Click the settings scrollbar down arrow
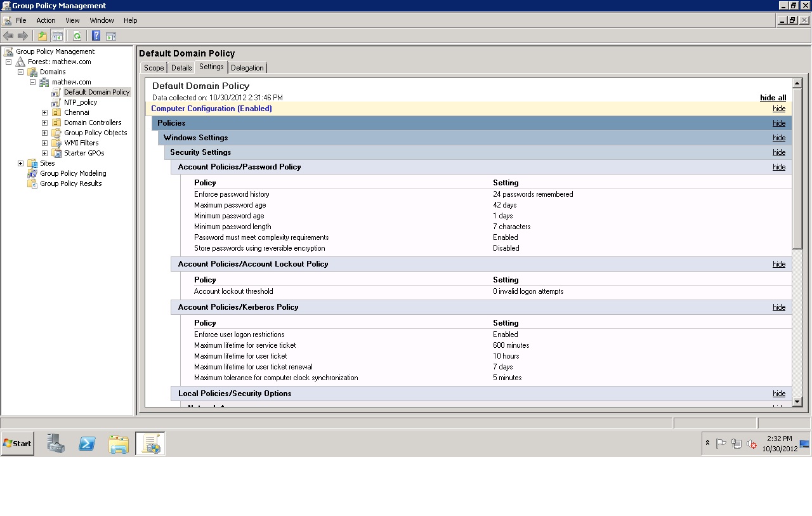Screen dimensions: 812x516 (797, 401)
